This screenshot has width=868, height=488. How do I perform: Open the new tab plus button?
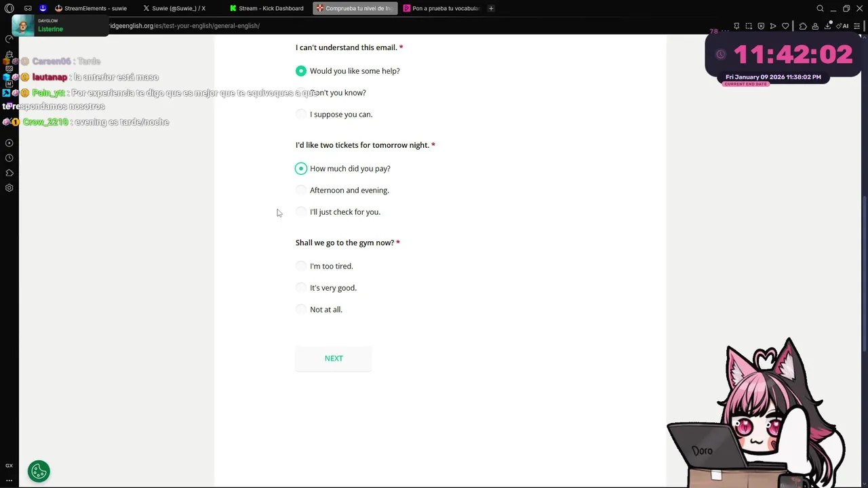tap(491, 8)
